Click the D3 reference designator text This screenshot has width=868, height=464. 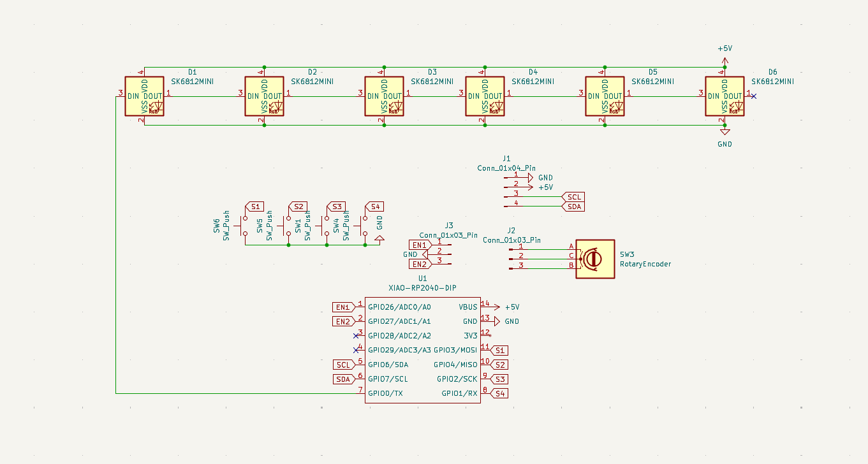(x=433, y=71)
